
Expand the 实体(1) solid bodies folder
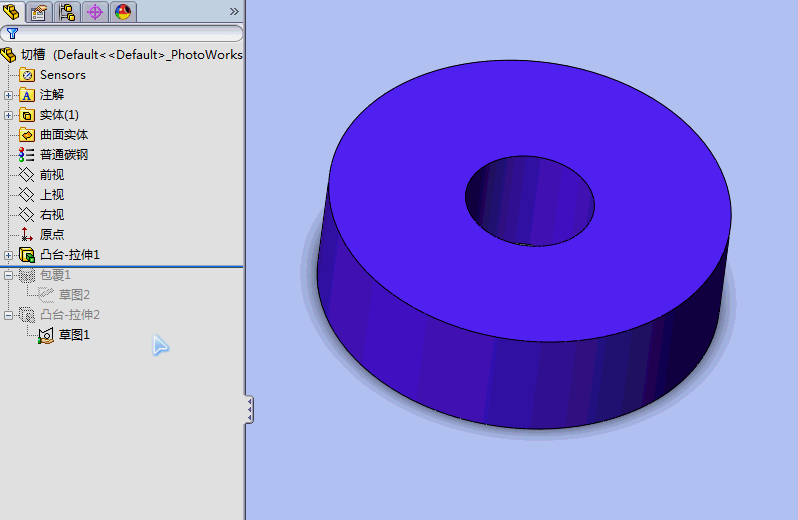click(x=8, y=115)
